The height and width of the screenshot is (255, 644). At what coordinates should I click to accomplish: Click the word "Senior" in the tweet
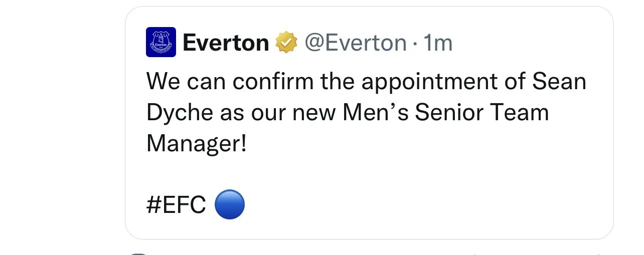click(446, 113)
